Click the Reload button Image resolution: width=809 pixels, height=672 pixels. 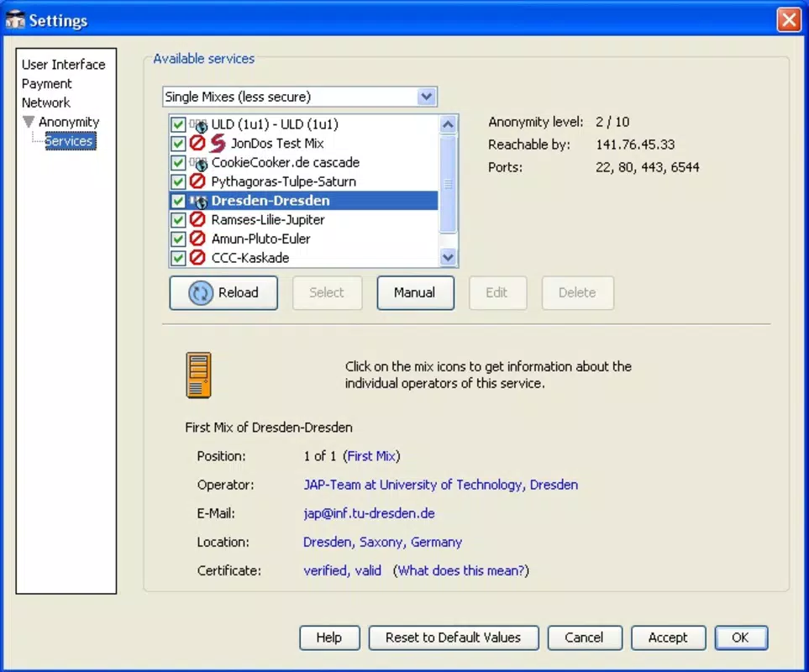(223, 292)
